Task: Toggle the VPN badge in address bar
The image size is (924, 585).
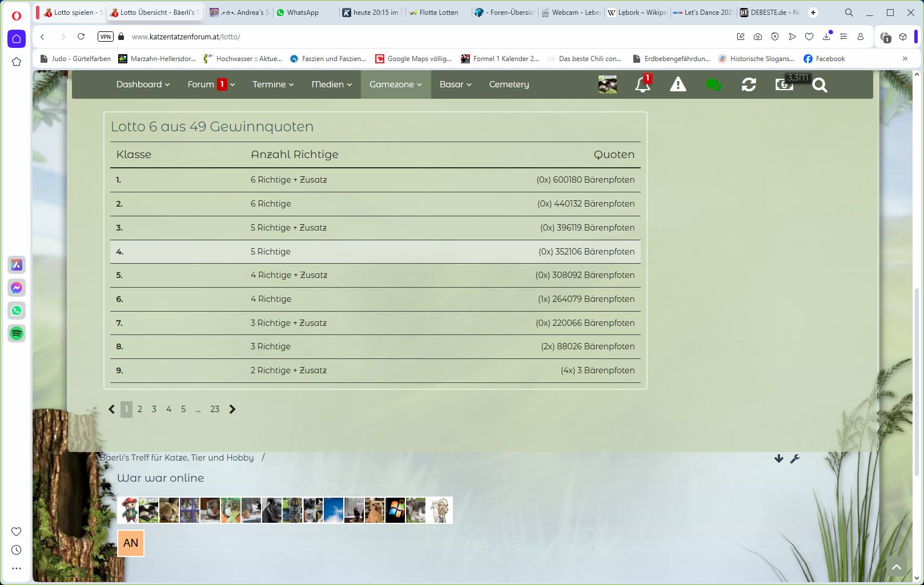Action: pos(106,37)
